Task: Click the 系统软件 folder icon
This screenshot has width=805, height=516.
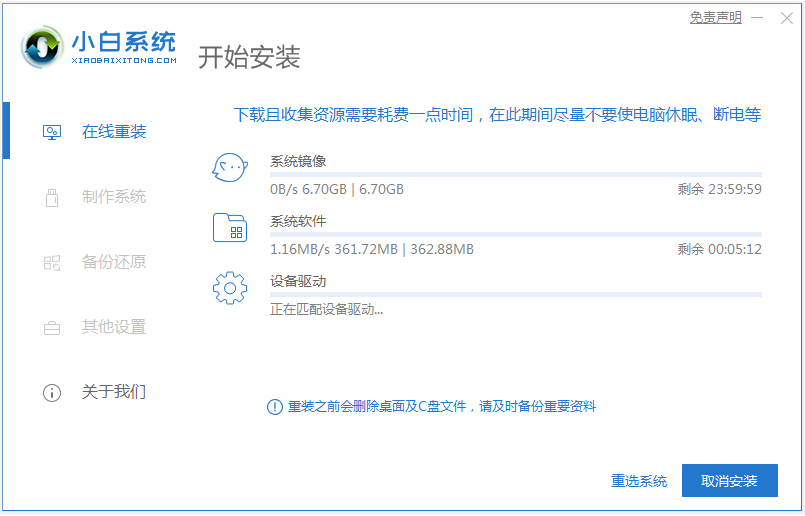Action: coord(230,227)
